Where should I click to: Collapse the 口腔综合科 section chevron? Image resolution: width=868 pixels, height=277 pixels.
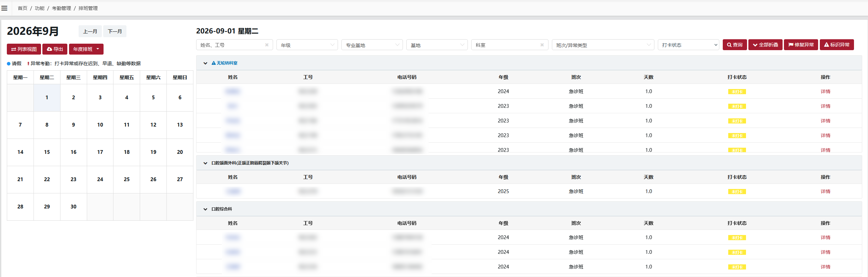coord(205,209)
